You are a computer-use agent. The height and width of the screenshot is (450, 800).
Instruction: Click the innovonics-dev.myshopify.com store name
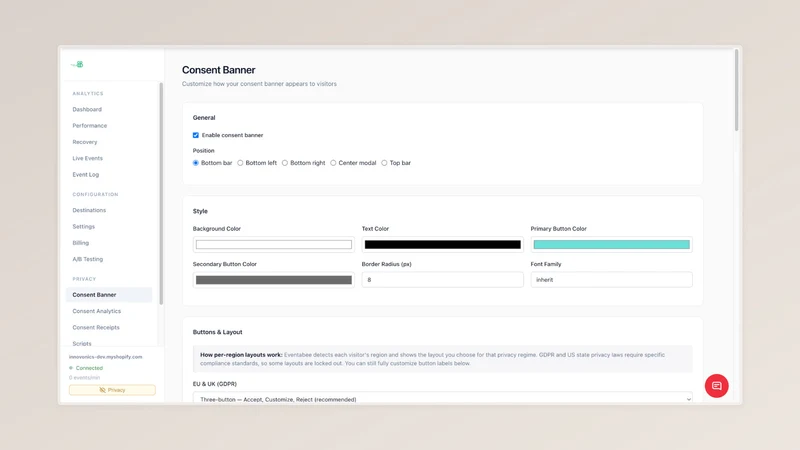(x=106, y=357)
